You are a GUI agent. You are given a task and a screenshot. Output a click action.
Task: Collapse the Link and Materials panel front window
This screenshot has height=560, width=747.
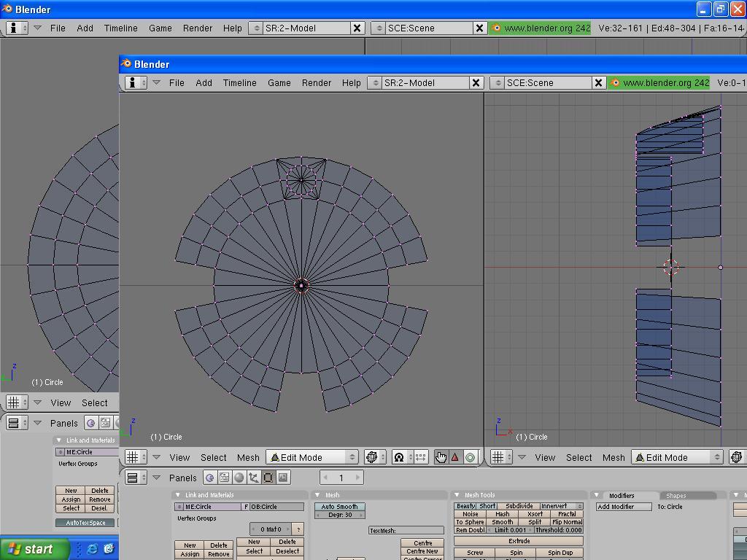pos(178,495)
